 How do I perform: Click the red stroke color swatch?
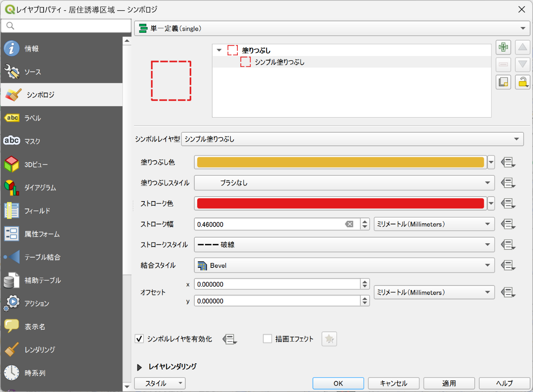[x=340, y=204]
